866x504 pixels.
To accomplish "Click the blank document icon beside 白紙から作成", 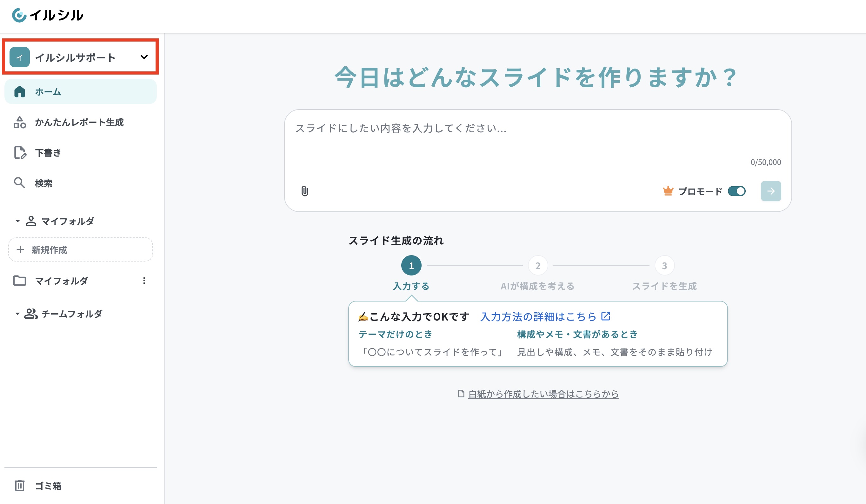I will tap(461, 394).
